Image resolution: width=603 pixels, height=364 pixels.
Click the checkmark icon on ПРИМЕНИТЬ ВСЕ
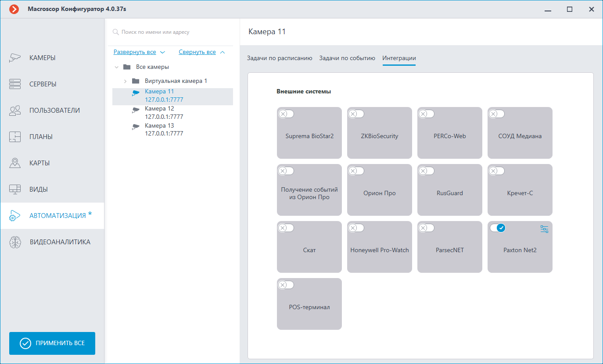tap(26, 343)
